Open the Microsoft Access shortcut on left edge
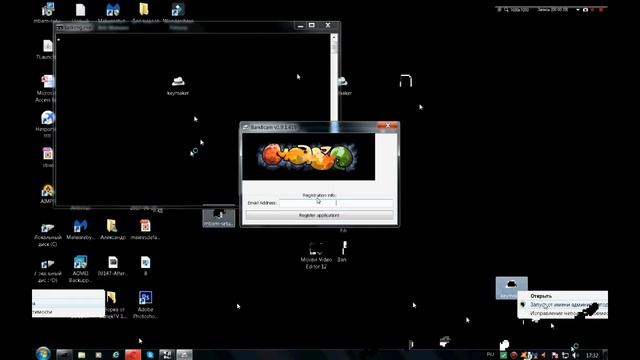 (x=47, y=88)
